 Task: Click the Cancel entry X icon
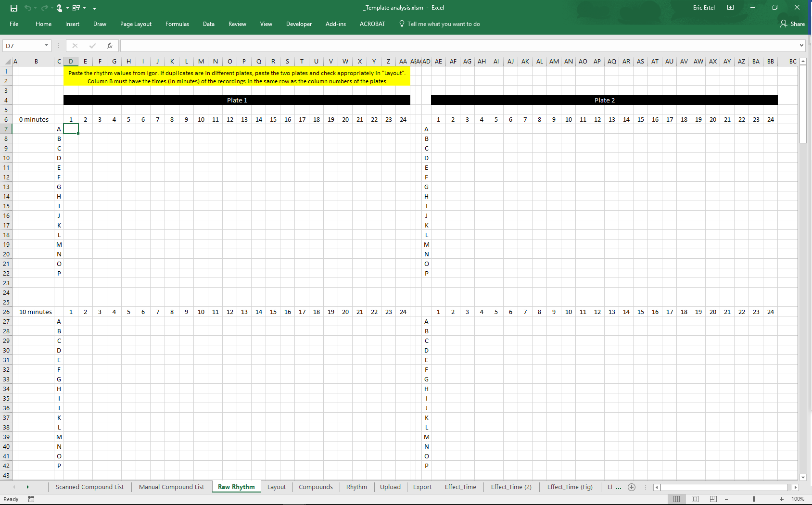[75, 46]
